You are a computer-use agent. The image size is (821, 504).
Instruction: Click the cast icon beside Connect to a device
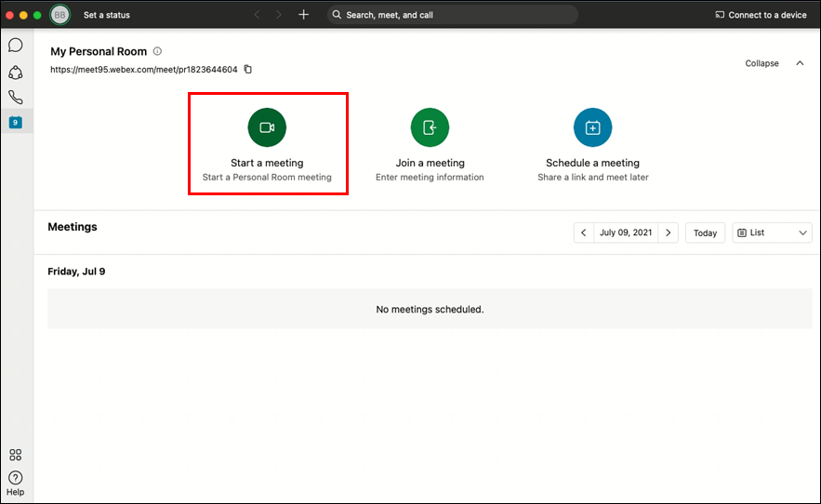pos(720,15)
